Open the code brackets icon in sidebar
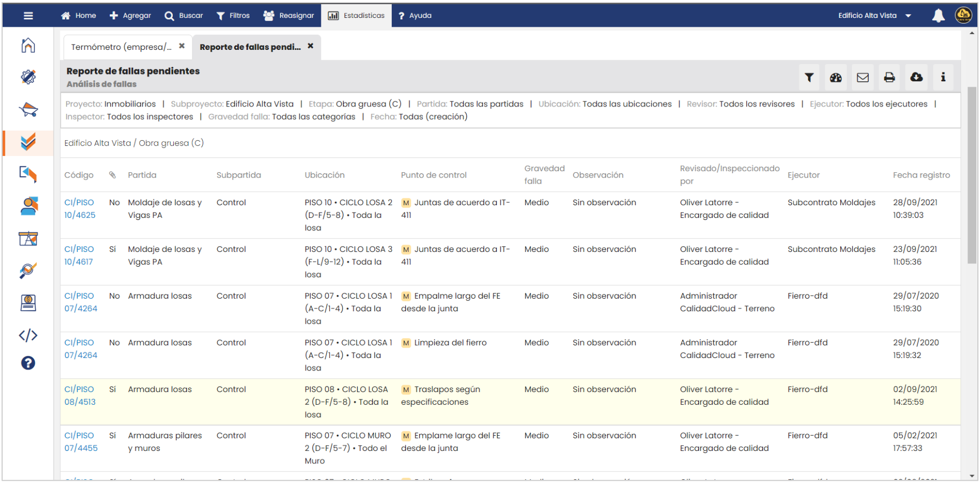This screenshot has height=484, width=980. 28,335
